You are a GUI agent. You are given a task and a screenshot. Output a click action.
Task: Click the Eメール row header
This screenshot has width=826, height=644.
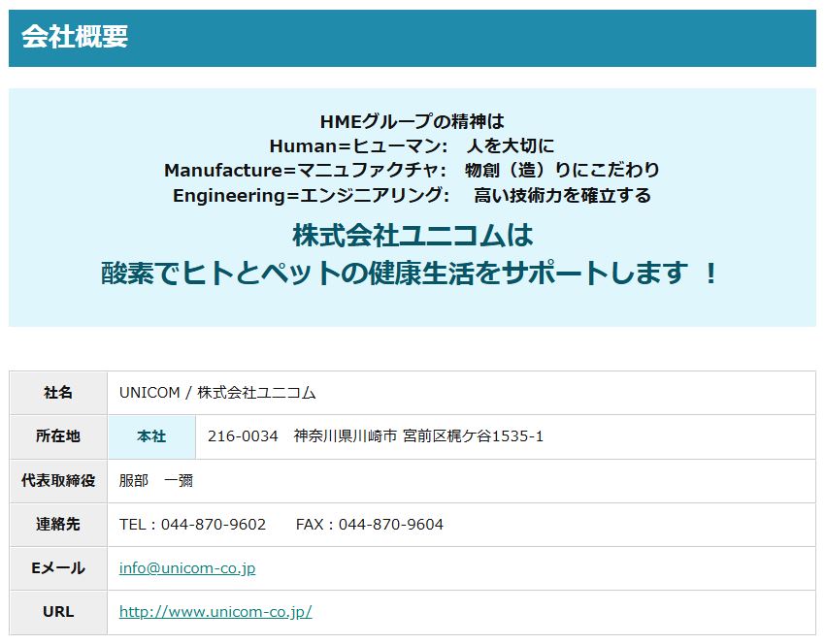click(58, 568)
